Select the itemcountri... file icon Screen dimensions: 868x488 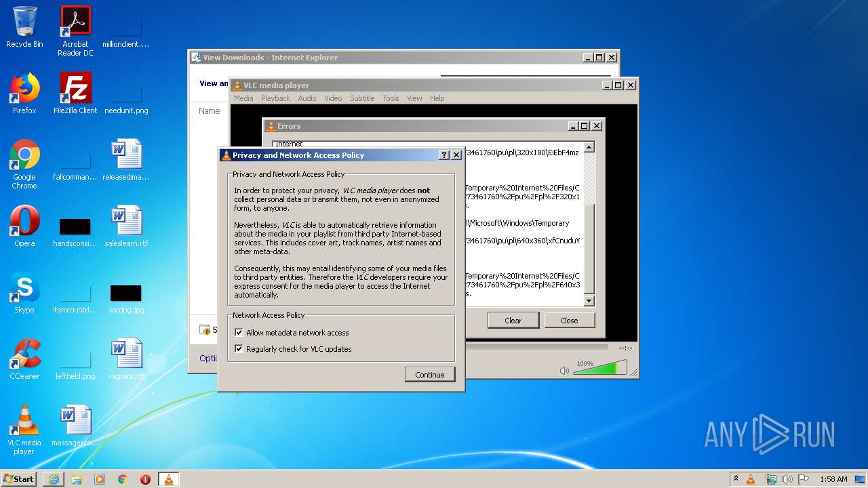pos(75,297)
